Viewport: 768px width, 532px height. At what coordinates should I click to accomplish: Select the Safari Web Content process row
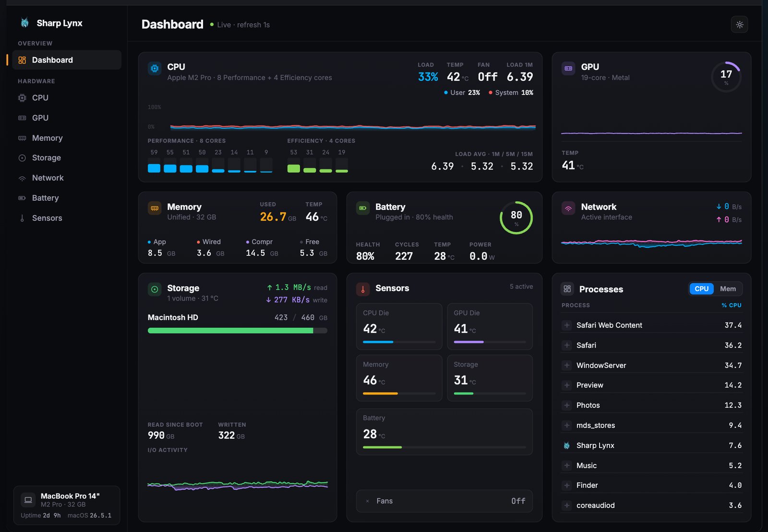[x=651, y=325]
